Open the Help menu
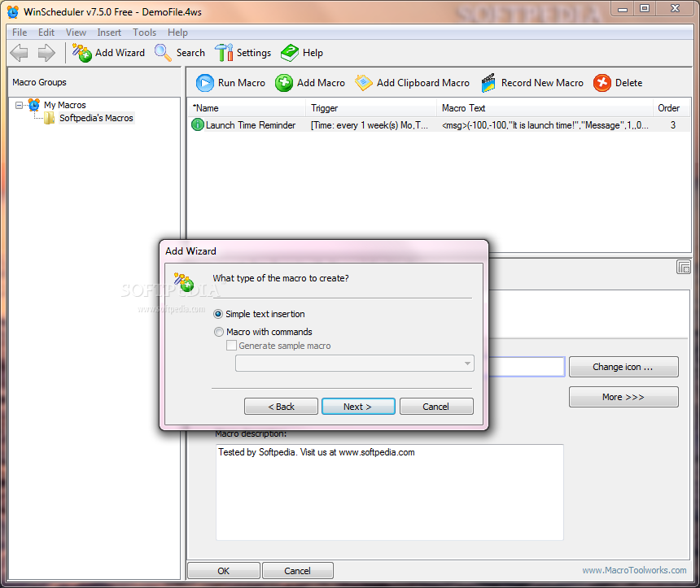Screen dimensions: 700x588 (x=177, y=33)
